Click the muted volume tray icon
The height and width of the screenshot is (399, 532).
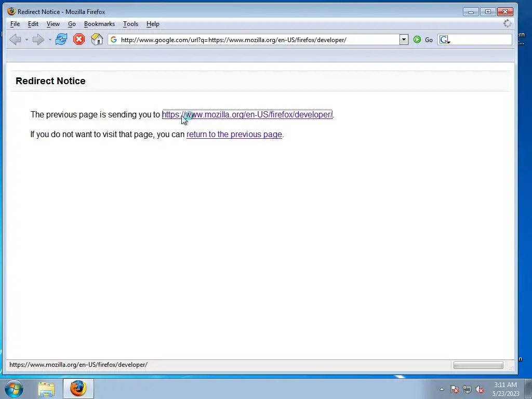480,390
